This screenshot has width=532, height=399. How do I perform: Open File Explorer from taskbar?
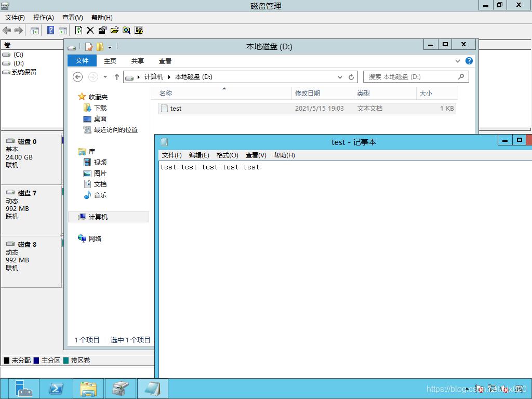pyautogui.click(x=88, y=389)
